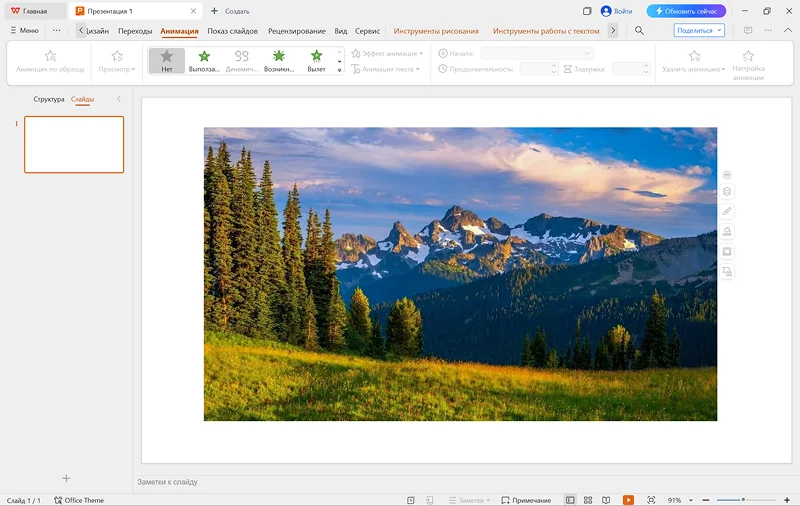Switch to normal view in status bar

[570, 500]
